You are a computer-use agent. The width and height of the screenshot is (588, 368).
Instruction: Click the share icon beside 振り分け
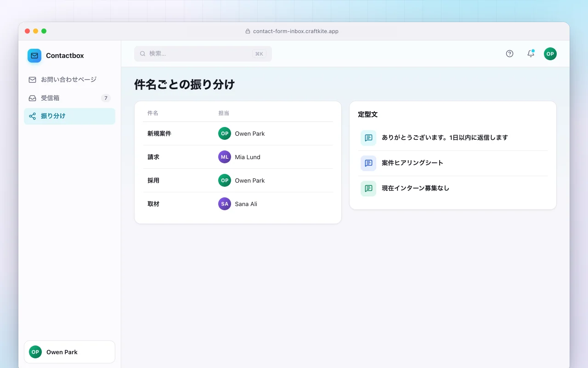click(x=32, y=116)
